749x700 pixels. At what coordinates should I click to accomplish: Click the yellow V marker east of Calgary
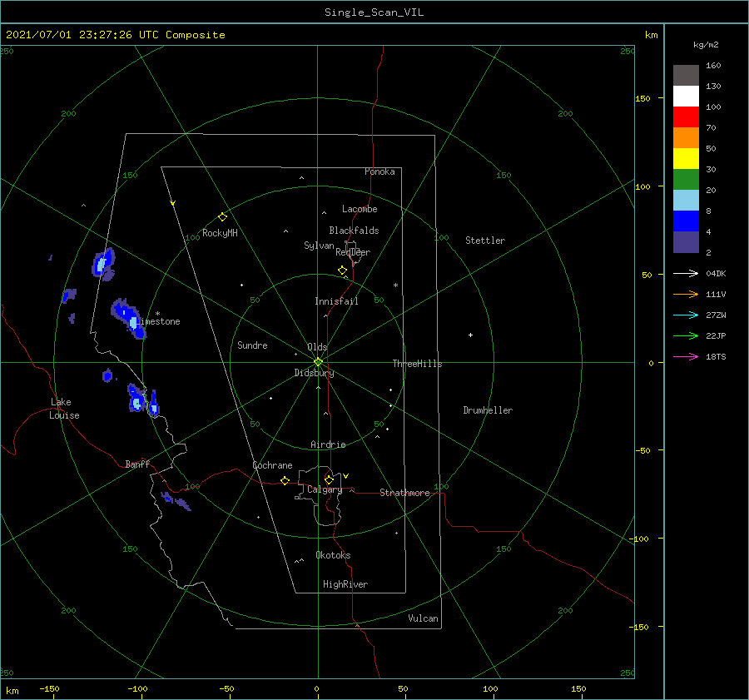coord(346,476)
